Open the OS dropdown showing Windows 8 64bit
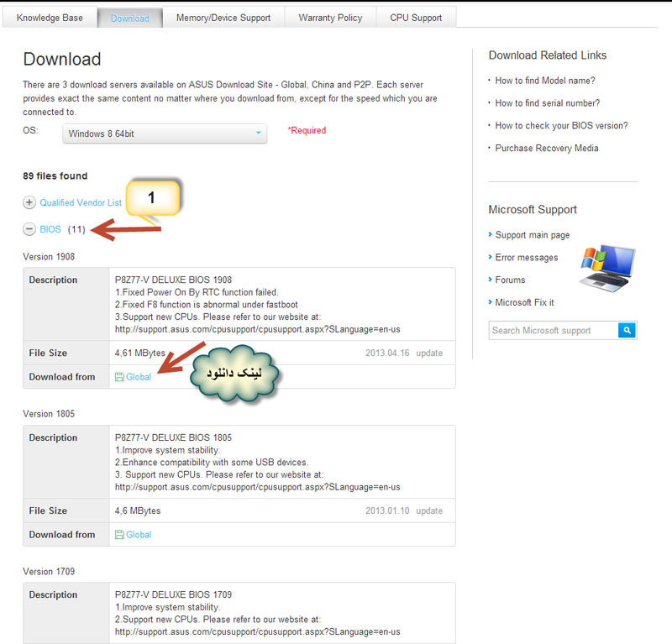672x644 pixels. click(x=165, y=134)
